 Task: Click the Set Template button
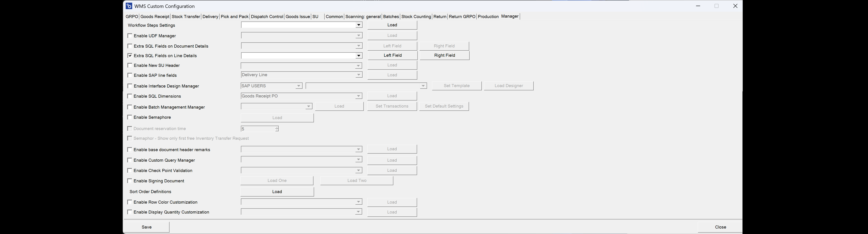point(457,86)
